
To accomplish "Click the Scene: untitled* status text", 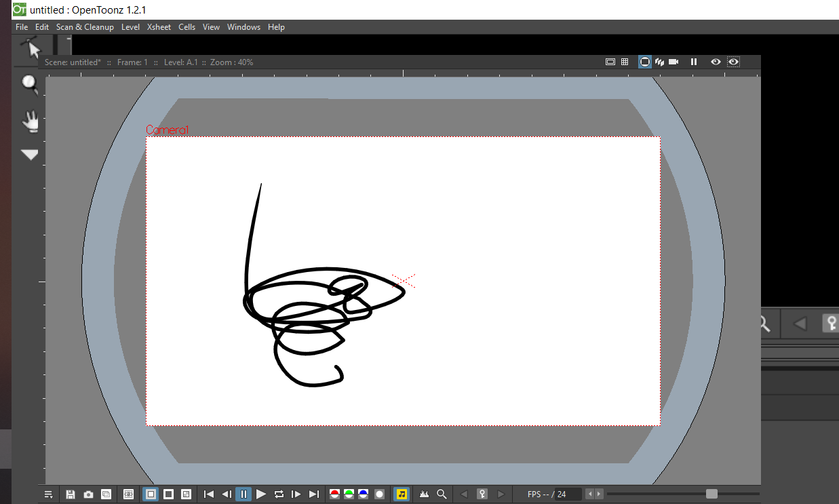I will (73, 62).
